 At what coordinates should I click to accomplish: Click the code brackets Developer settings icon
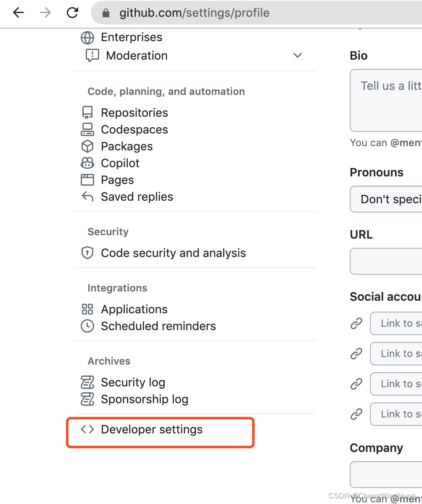tap(87, 429)
